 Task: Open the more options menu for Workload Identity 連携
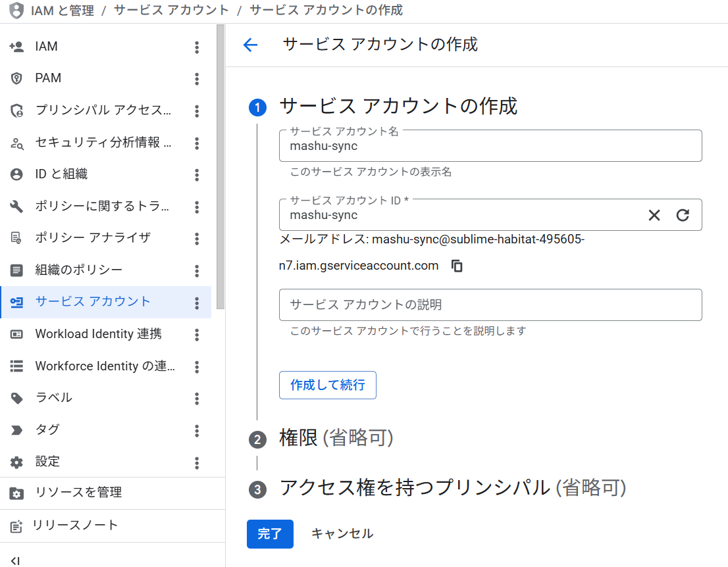(x=197, y=335)
